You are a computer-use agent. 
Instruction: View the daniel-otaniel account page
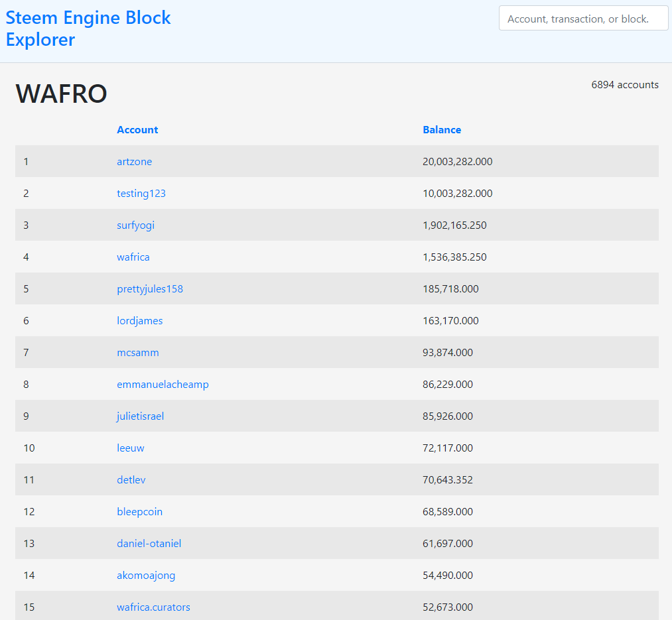[149, 544]
